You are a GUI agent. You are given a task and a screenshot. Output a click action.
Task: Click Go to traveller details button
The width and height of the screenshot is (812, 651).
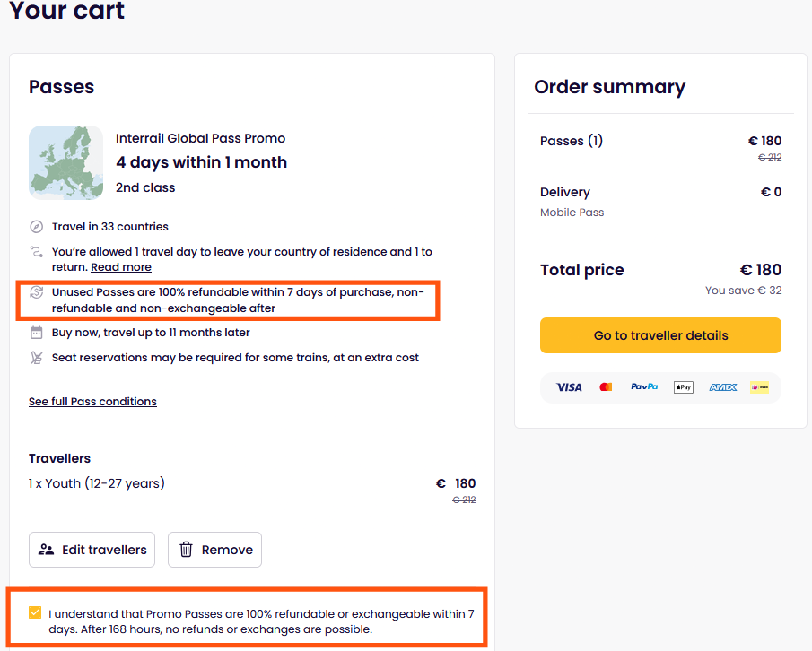pos(660,335)
